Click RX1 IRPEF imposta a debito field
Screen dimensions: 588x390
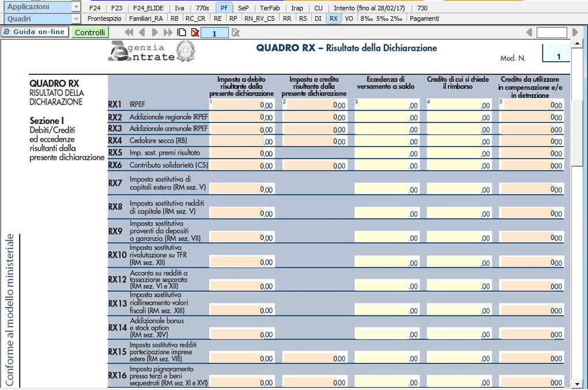click(242, 105)
